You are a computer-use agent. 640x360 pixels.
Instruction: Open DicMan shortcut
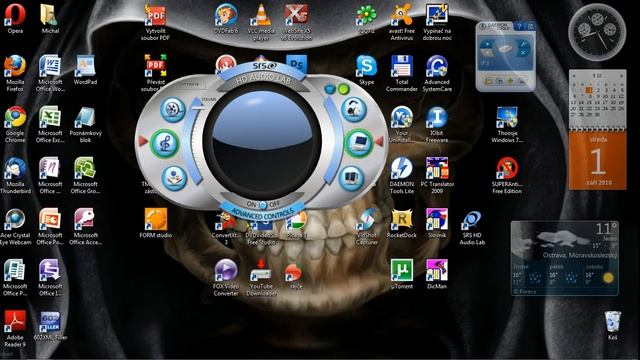(437, 274)
